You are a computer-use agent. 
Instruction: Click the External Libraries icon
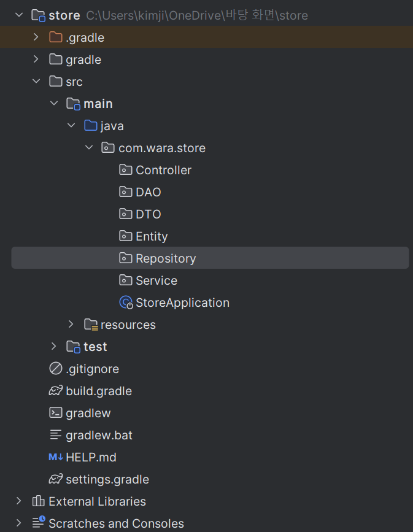[x=38, y=501]
